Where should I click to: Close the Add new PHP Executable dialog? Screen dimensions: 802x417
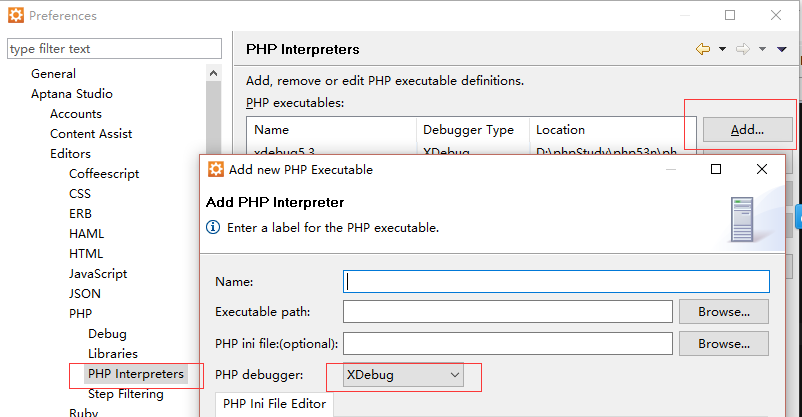[778, 170]
